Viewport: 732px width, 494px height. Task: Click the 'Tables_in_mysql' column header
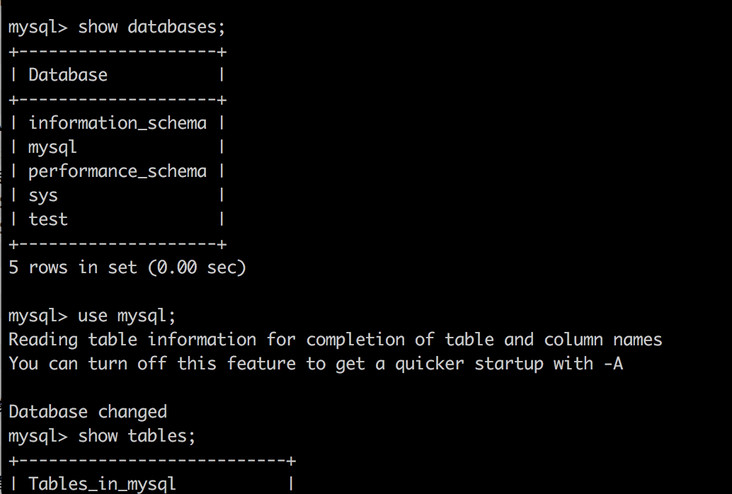[x=102, y=484]
